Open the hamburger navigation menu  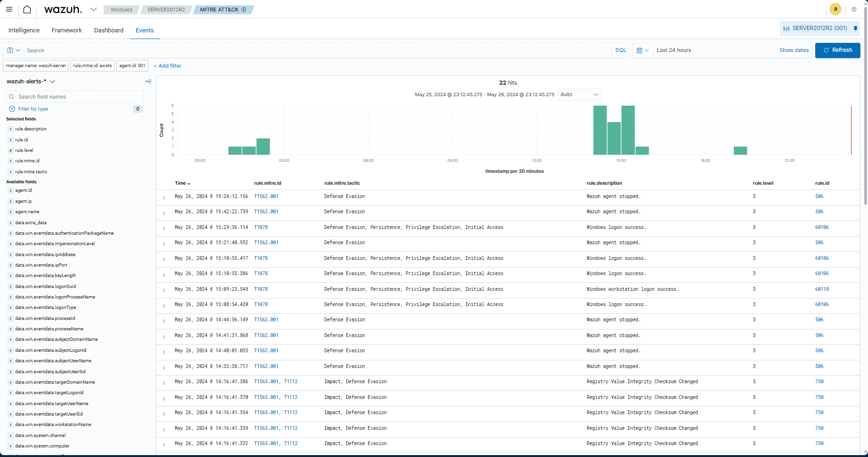click(9, 10)
